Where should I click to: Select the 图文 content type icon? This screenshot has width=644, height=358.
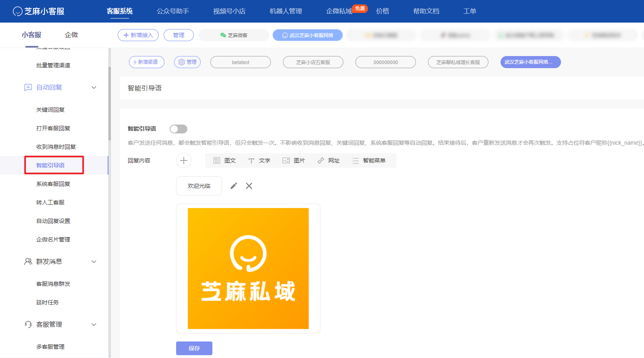pos(217,160)
